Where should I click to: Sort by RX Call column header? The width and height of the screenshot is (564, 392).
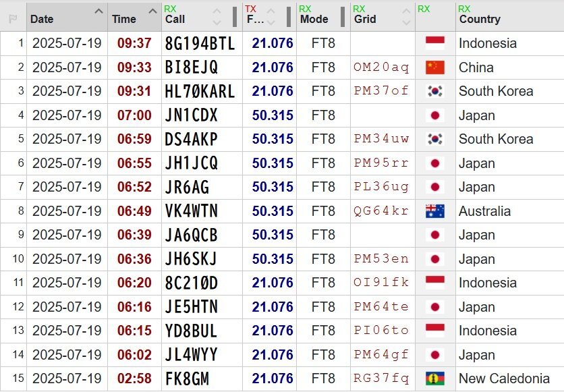pyautogui.click(x=202, y=17)
